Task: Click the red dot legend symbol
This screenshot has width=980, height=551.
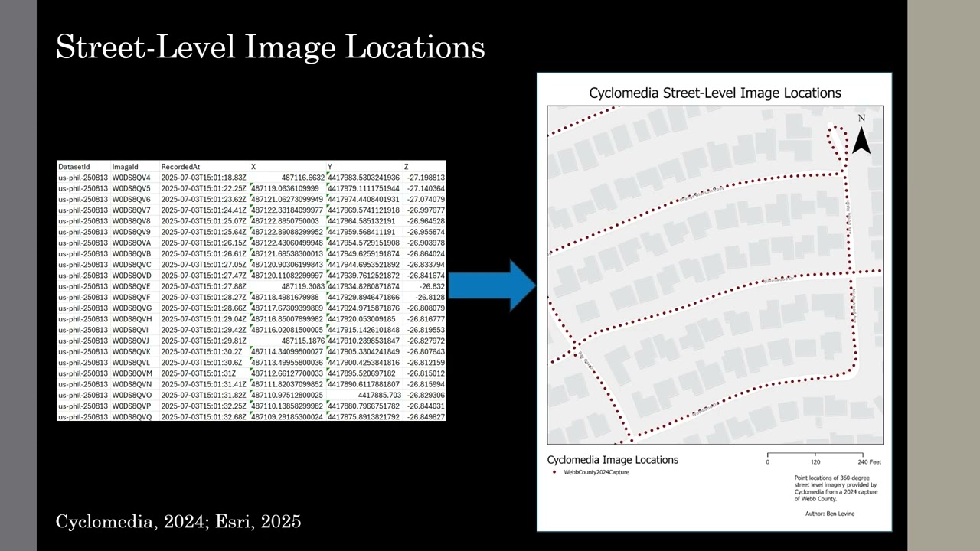Action: 554,473
